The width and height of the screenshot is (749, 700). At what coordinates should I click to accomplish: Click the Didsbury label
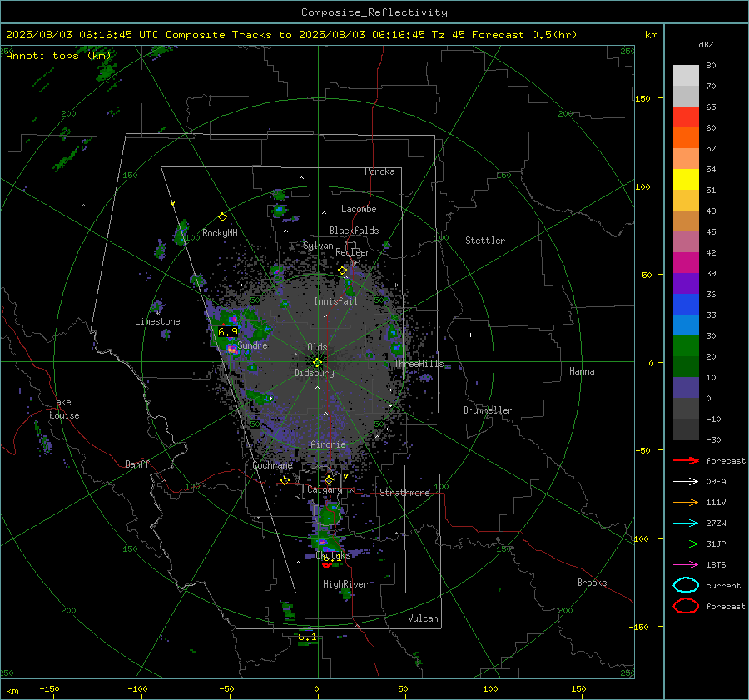coord(314,373)
